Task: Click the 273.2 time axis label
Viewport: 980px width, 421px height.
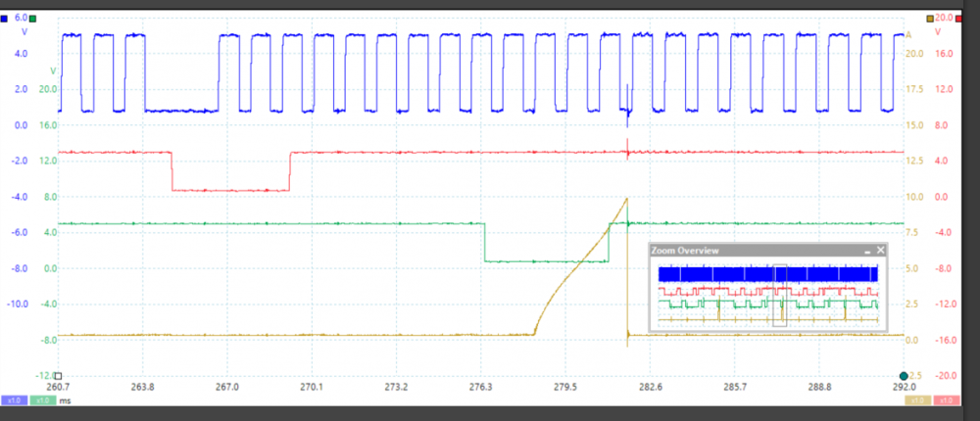Action: 396,388
